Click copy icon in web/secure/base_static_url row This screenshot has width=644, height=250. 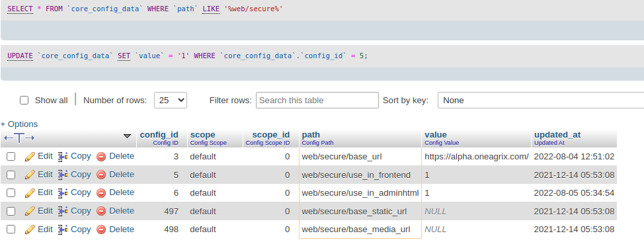coord(63,211)
